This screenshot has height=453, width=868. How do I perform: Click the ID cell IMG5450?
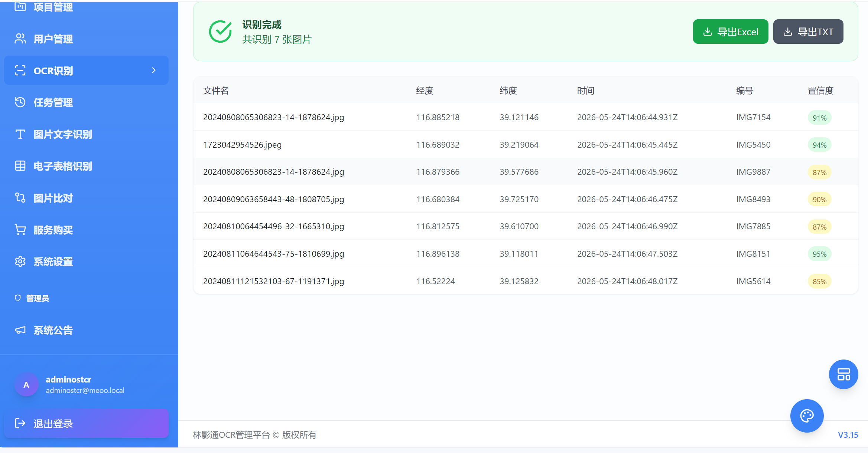coord(753,145)
